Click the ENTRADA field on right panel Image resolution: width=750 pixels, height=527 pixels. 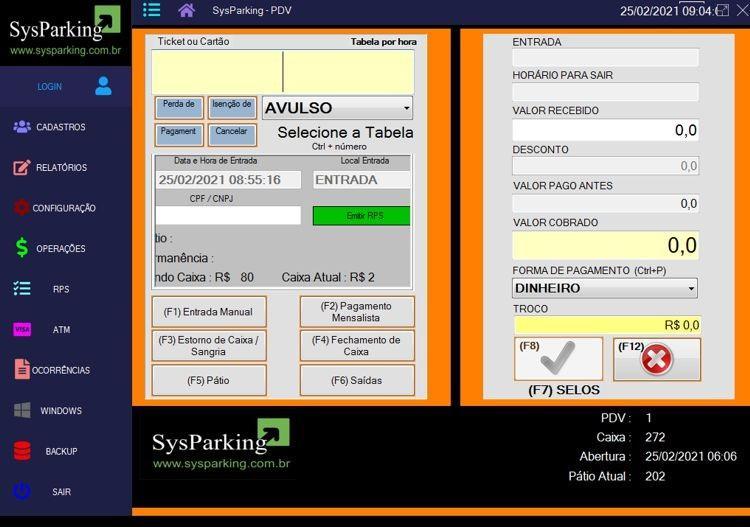click(x=605, y=57)
